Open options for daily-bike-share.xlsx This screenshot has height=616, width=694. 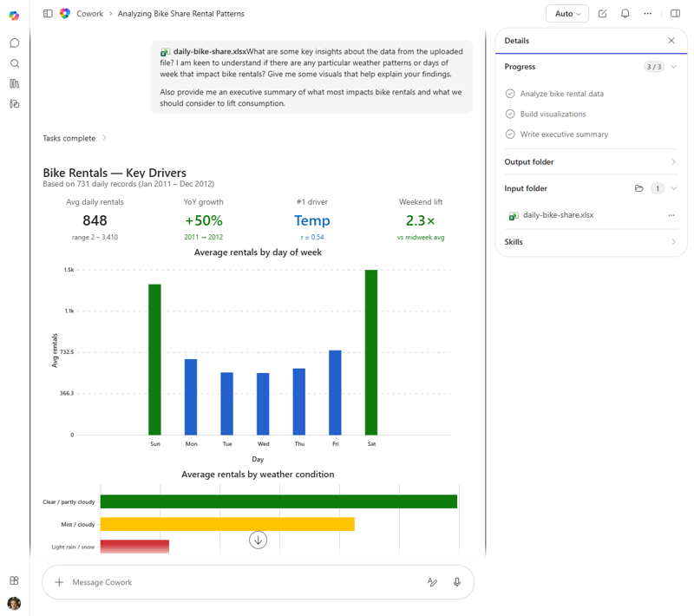[x=671, y=214]
